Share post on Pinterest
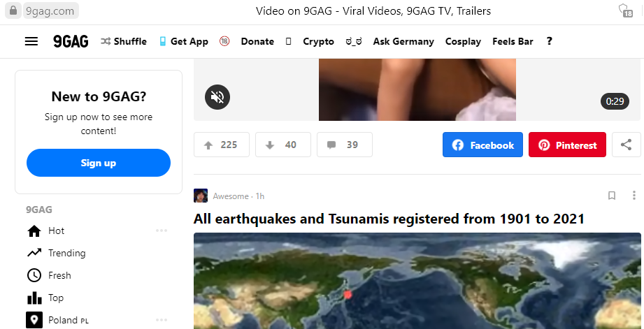Screen dimensions: 644x329 (567, 145)
